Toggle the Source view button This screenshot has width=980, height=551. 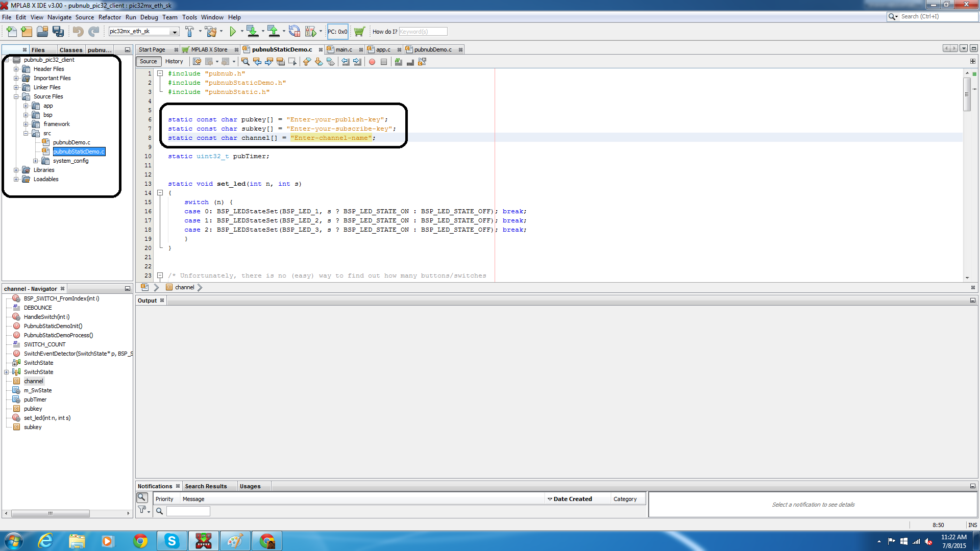tap(148, 61)
